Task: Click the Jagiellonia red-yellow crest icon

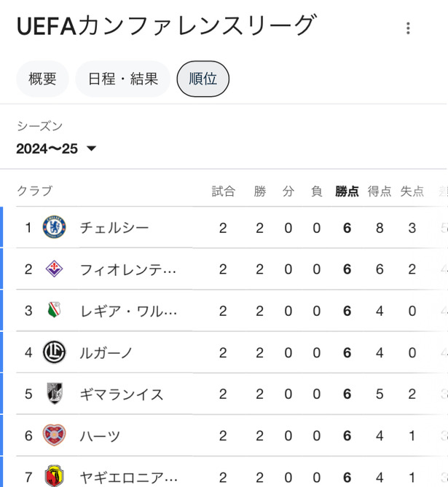Action: tap(54, 476)
